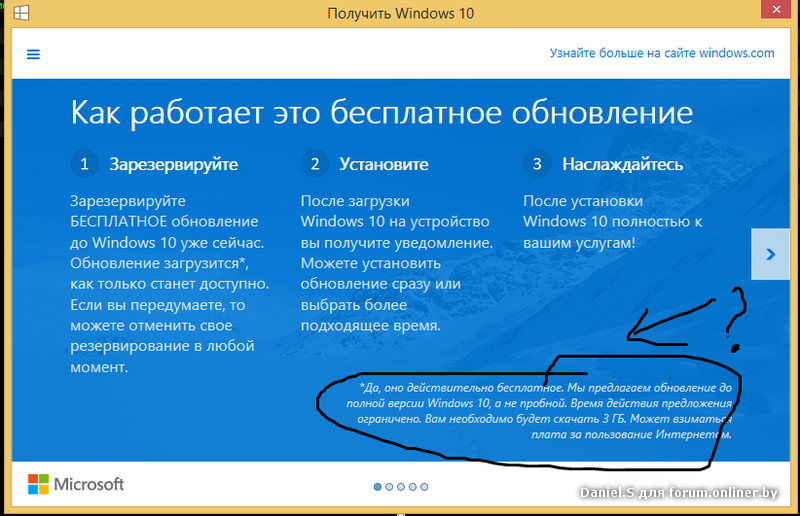
Task: Click the main title 'Как работает это бесплатное обновление'
Action: [x=382, y=113]
